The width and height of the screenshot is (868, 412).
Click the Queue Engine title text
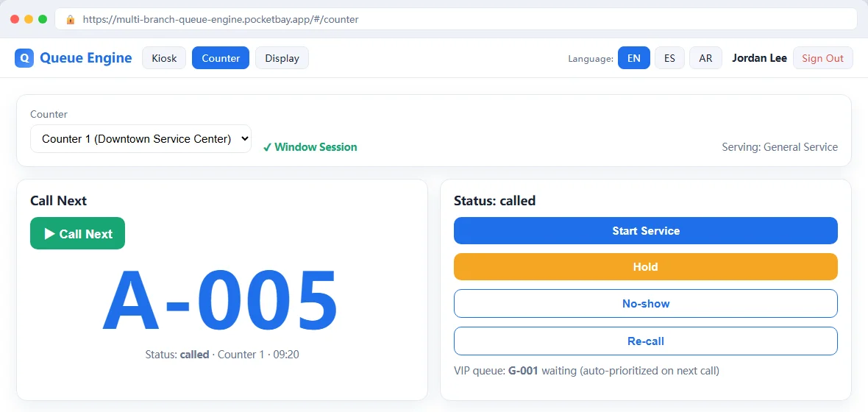[x=86, y=58]
